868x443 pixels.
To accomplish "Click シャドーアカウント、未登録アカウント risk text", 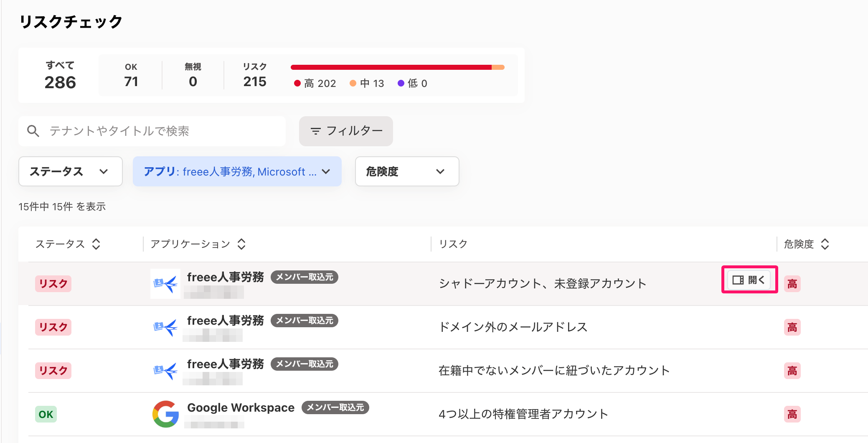I will click(x=543, y=284).
